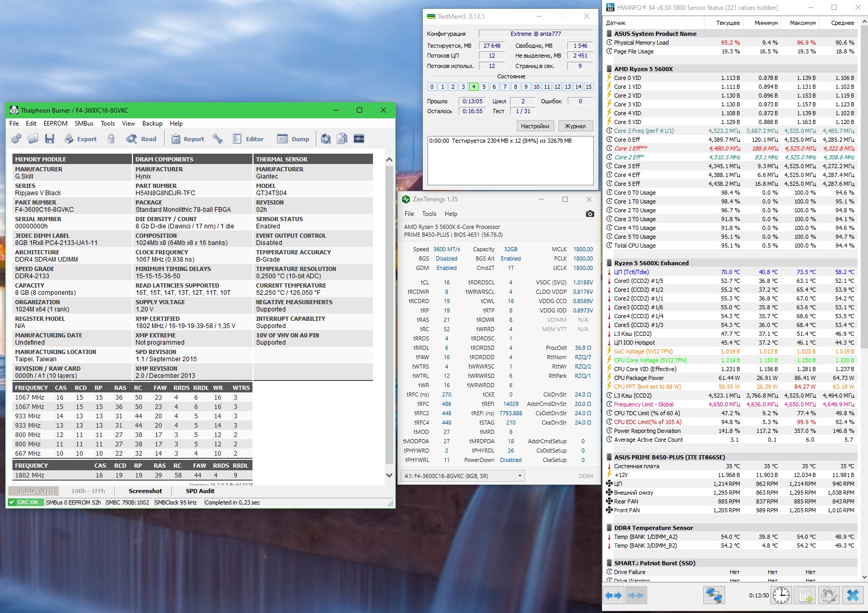Click the SPD Audit tab
The width and height of the screenshot is (868, 613).
200,491
